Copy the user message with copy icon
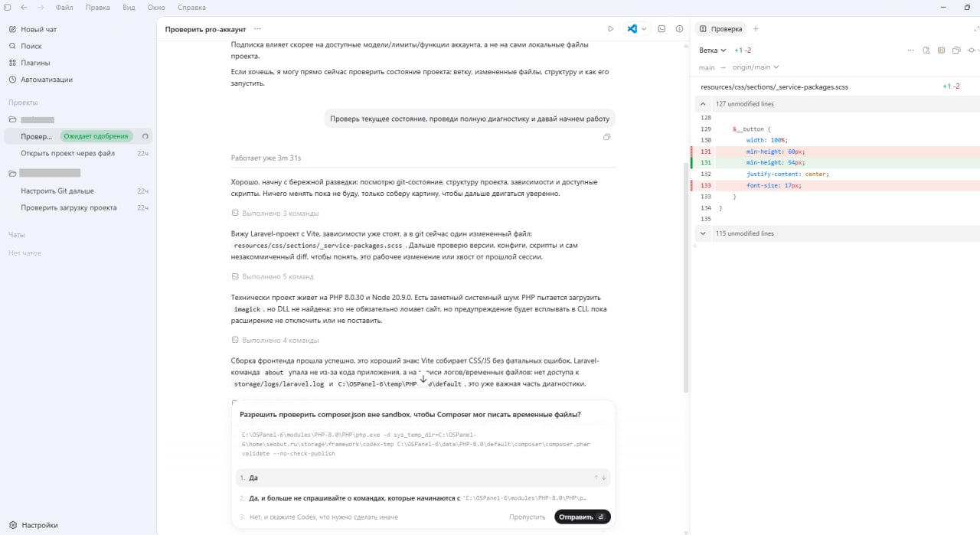The height and width of the screenshot is (535, 980). click(x=607, y=137)
